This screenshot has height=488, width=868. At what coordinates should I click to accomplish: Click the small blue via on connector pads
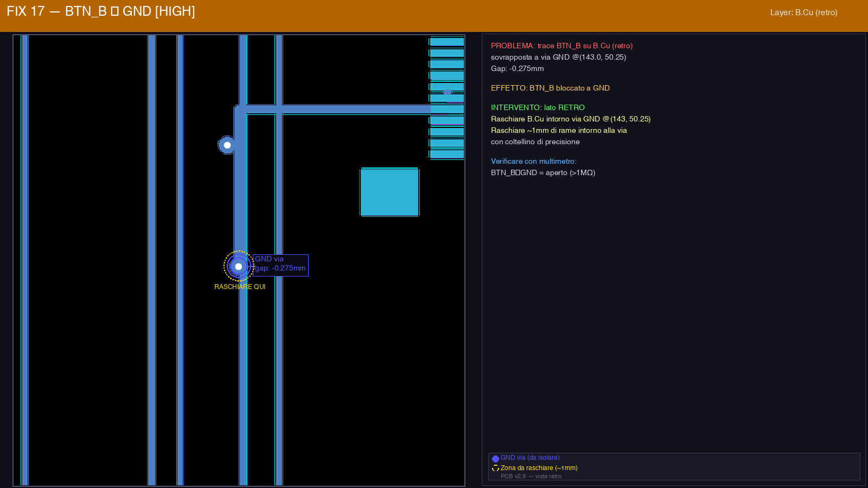tap(448, 93)
